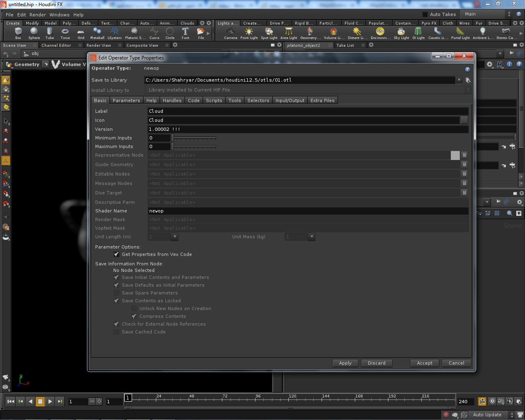
Task: Add a Point Light from the shelf
Action: tap(249, 33)
